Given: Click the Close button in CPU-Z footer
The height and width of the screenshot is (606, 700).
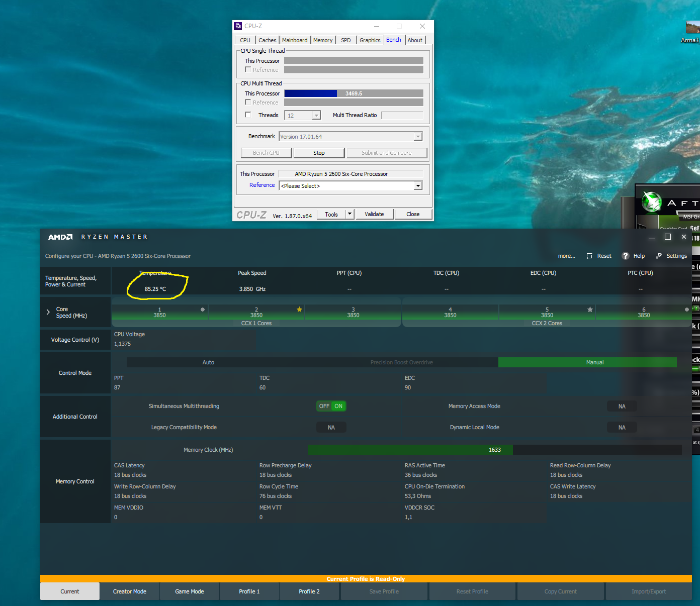Looking at the screenshot, I should pos(413,214).
